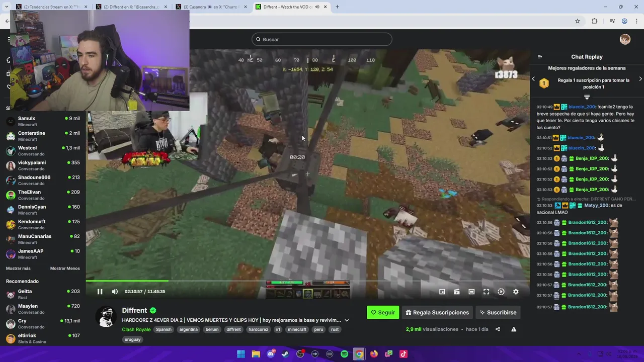Collapse the Chat Replay panel icon

(540, 57)
